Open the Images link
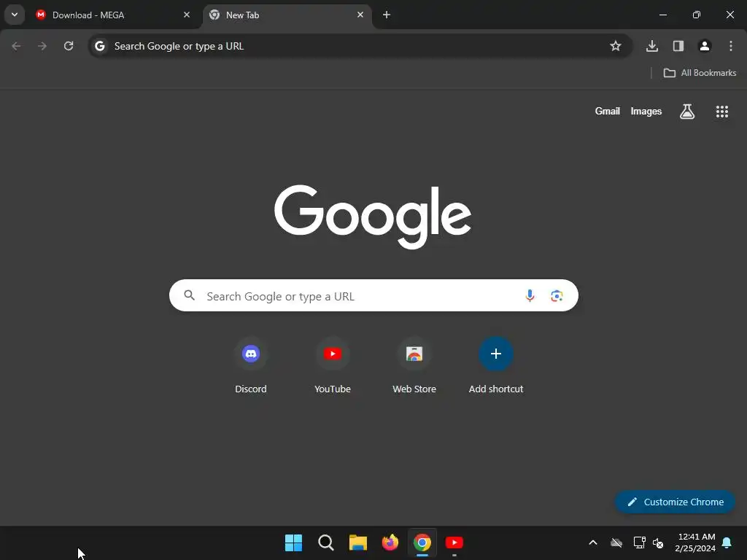The height and width of the screenshot is (560, 747). [646, 111]
